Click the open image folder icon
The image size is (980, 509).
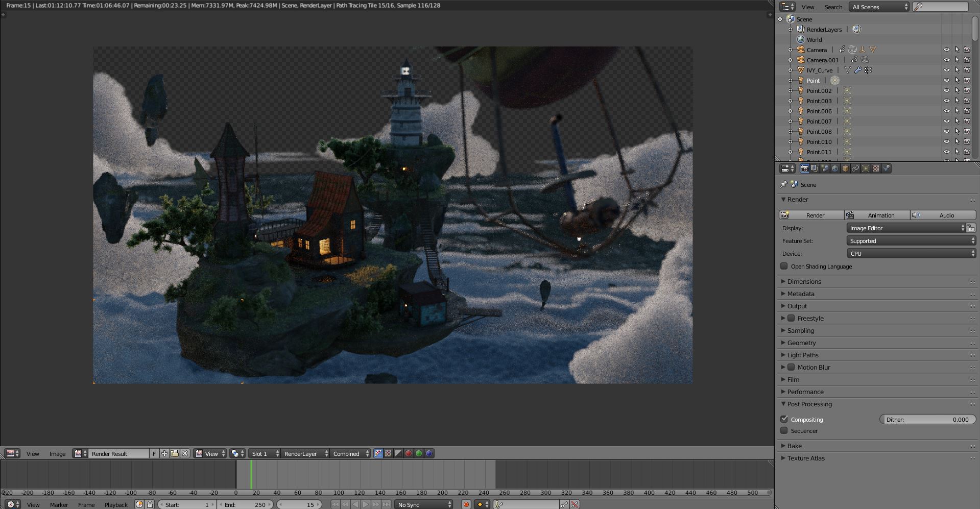point(175,453)
